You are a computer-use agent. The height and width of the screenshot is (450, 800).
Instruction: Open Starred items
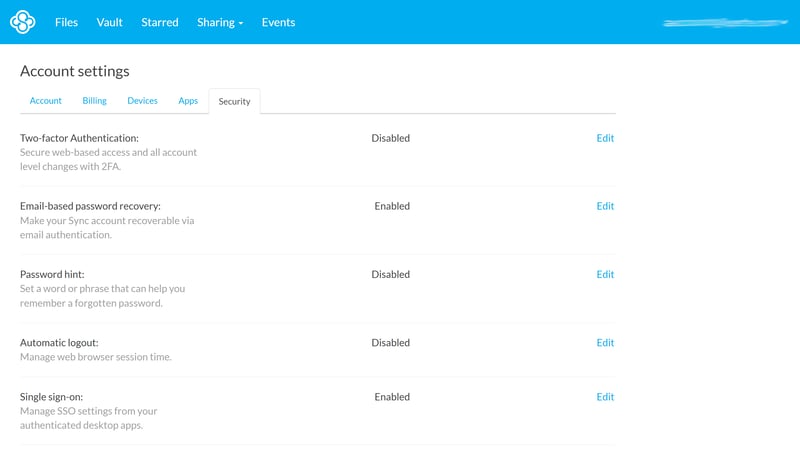tap(159, 22)
